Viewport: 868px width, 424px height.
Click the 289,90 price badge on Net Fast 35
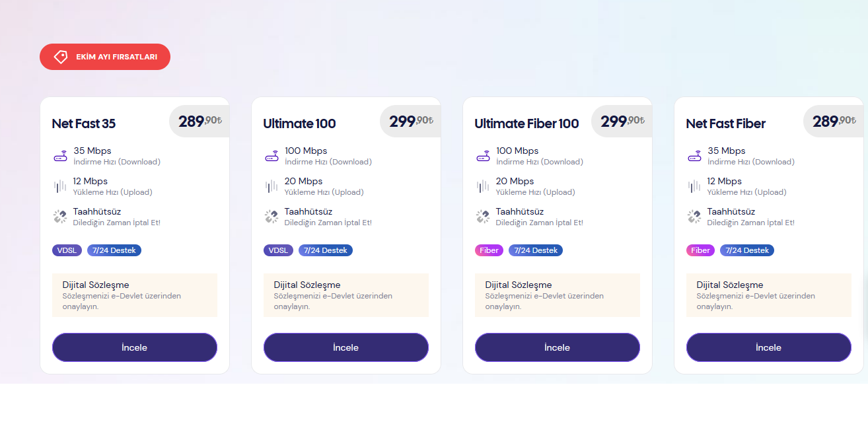click(x=199, y=121)
